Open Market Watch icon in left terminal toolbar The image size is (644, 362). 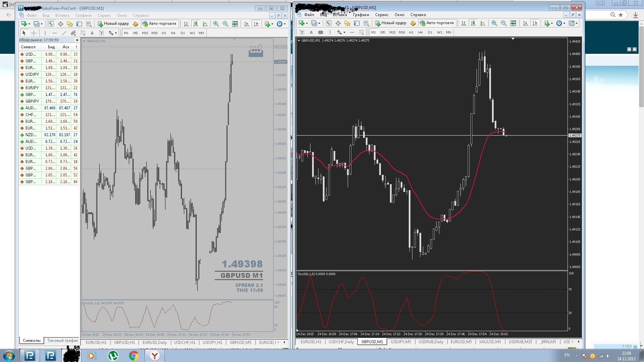click(51, 24)
